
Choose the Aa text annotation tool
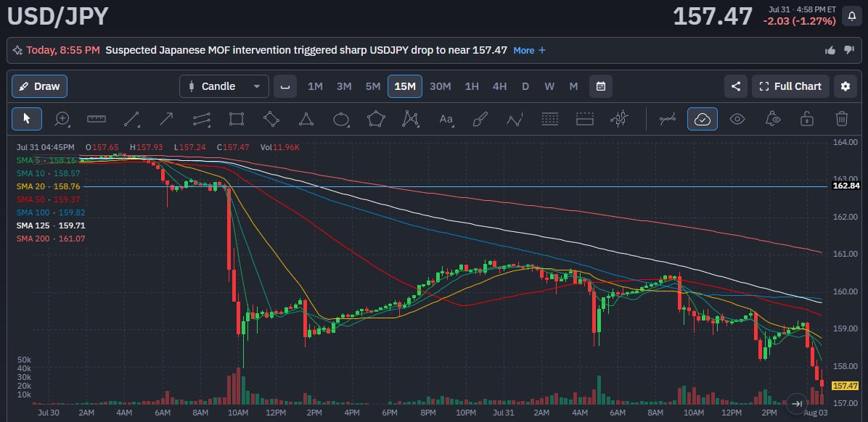(x=446, y=119)
